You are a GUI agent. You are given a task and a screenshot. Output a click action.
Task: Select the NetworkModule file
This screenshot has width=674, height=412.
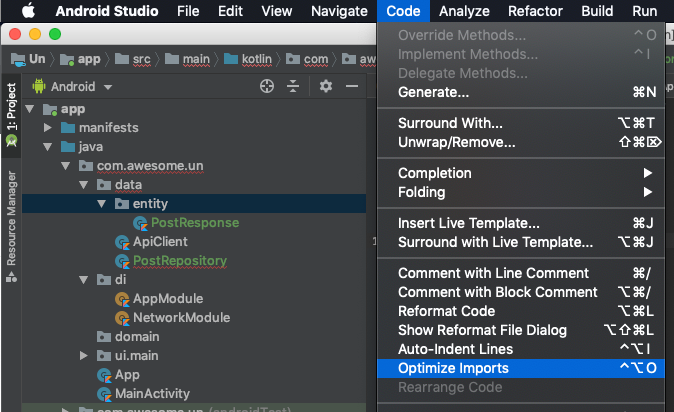181,317
